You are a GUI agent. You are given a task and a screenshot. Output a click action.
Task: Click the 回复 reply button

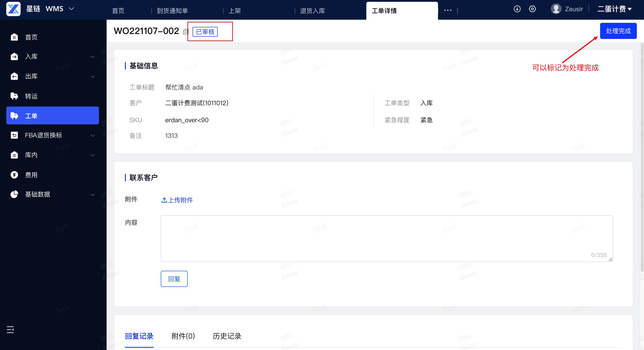click(x=174, y=279)
